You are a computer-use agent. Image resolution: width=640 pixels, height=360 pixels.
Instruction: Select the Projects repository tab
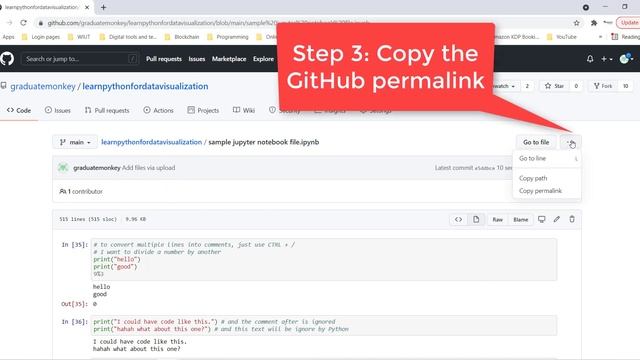203,110
